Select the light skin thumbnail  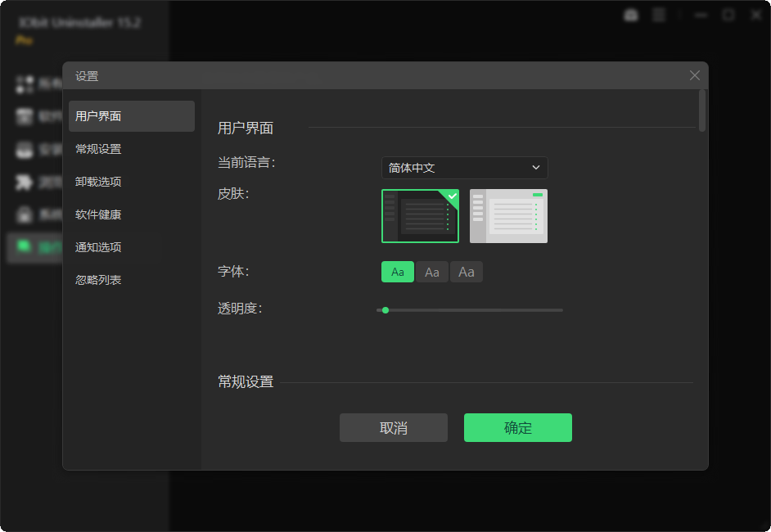point(508,215)
